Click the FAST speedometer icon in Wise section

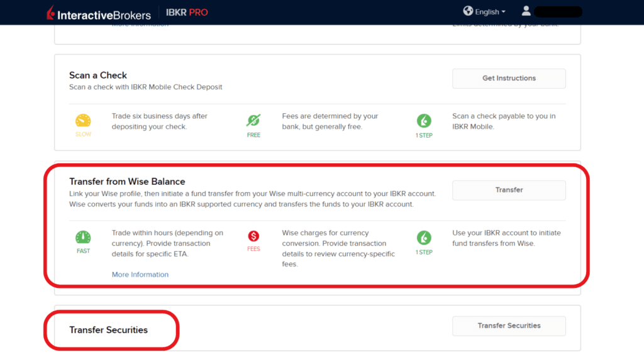point(83,238)
